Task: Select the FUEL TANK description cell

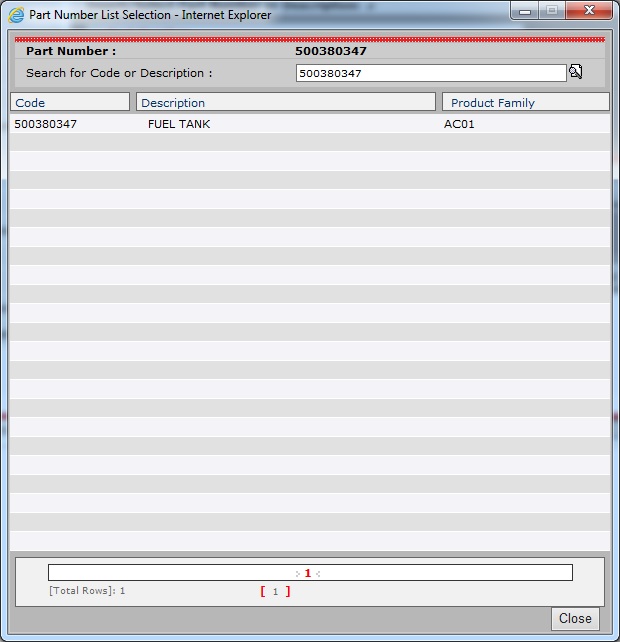Action: [179, 124]
